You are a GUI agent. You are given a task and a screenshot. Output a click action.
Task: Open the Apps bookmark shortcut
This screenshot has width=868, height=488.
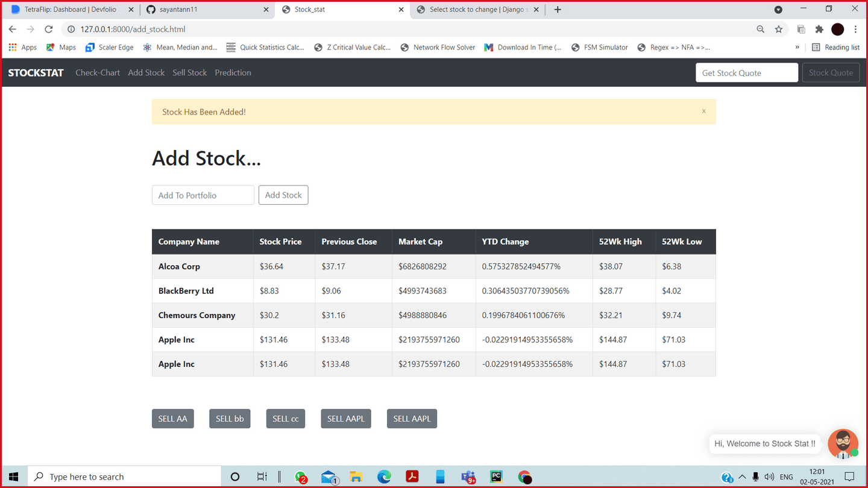click(x=23, y=47)
